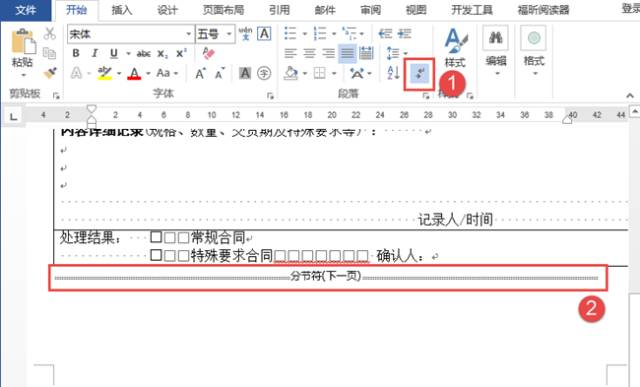Open the font size dropdown 五号
Screen dimensions: 640x387
tap(215, 34)
